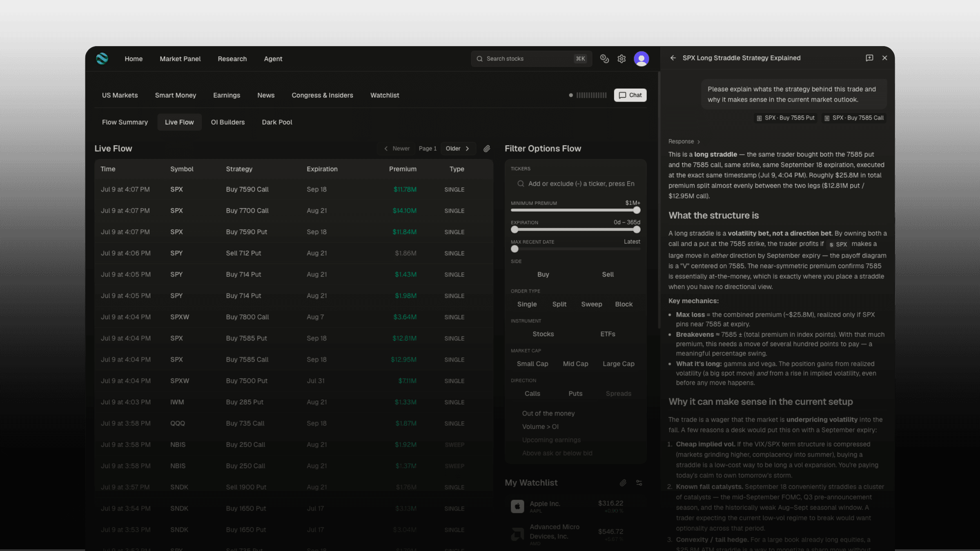Screen dimensions: 980x551
Task: Click the paperclip icon in My Watchlist
Action: click(623, 483)
